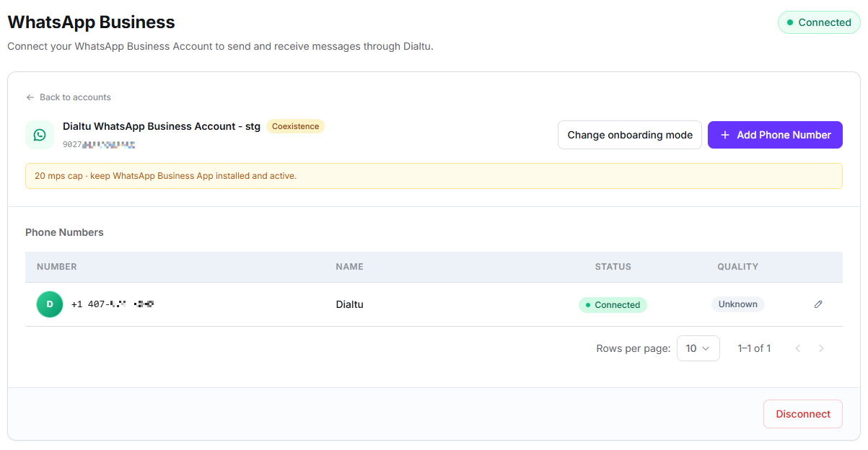Click Change onboarding mode button
Viewport: 868px width, 450px height.
pyautogui.click(x=630, y=135)
